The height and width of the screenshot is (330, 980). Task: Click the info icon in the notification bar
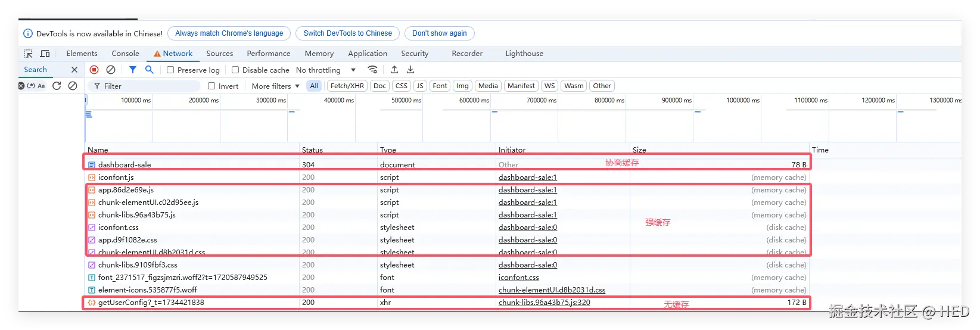point(28,33)
